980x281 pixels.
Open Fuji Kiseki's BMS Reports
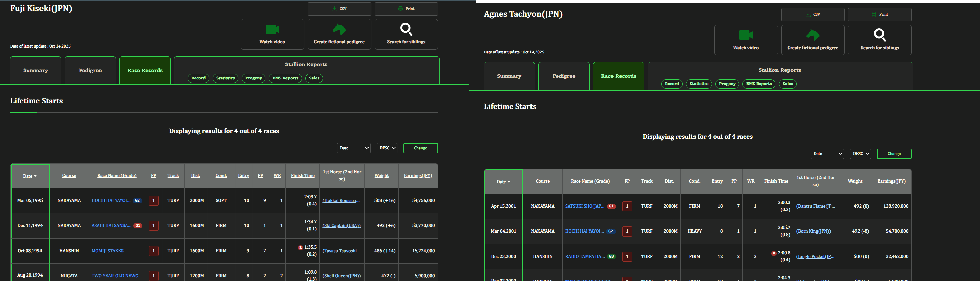click(285, 78)
